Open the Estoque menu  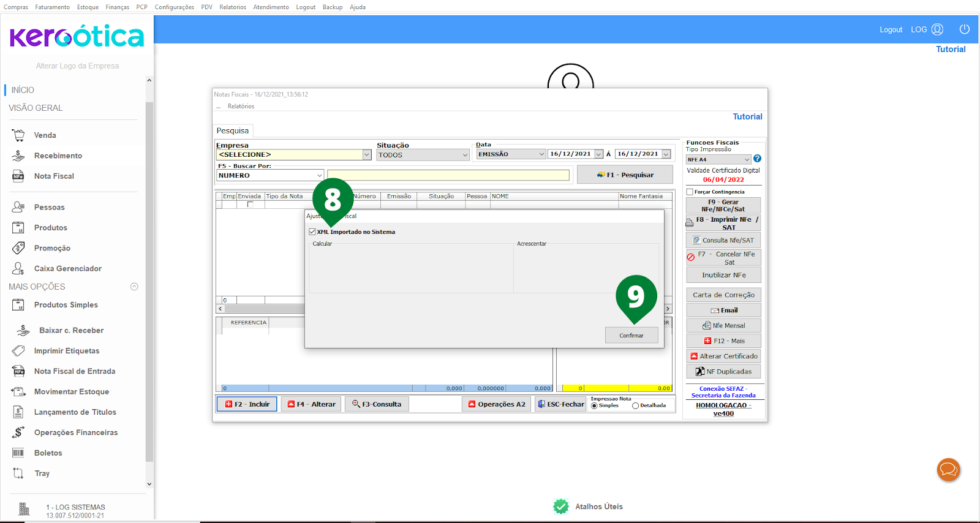(x=88, y=7)
